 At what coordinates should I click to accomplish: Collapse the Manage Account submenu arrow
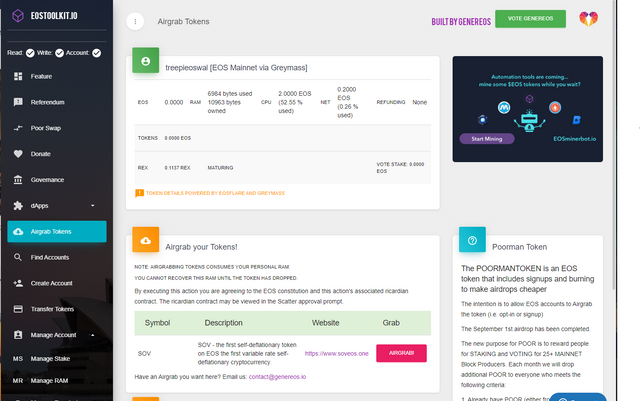93,335
